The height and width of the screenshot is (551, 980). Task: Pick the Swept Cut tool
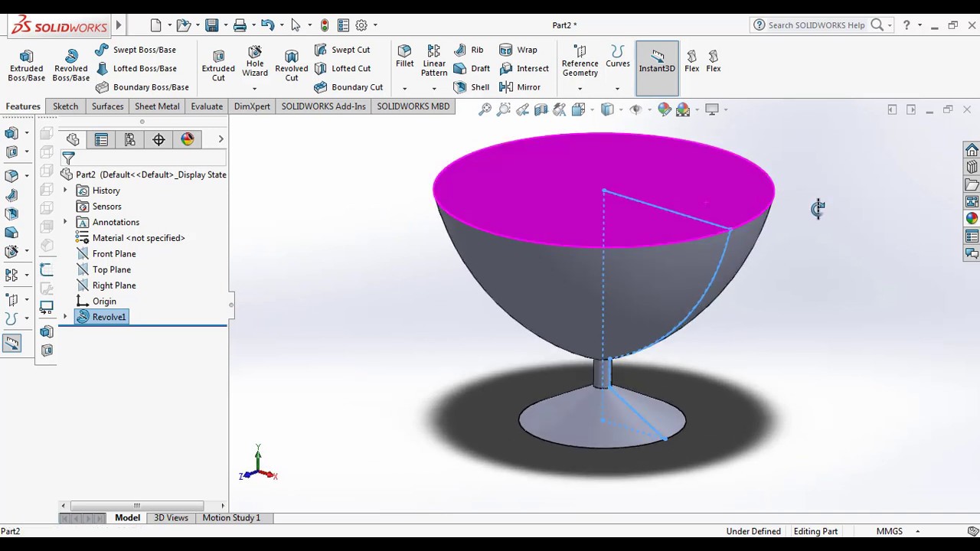tap(342, 50)
